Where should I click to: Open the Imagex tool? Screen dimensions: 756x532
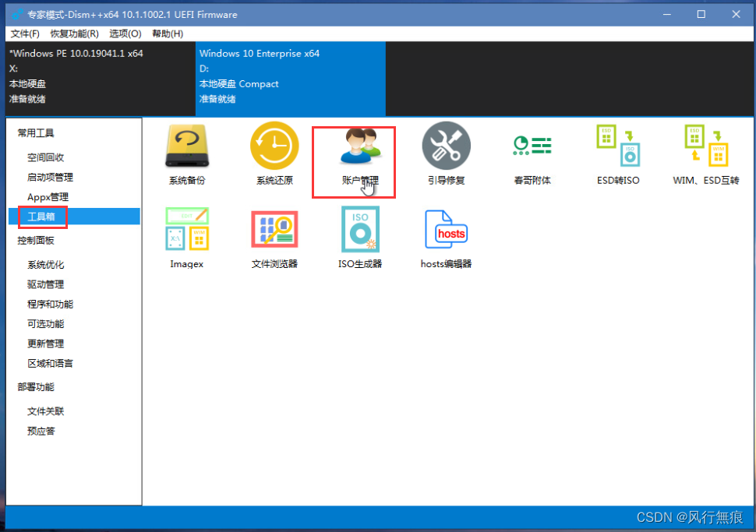coord(187,238)
